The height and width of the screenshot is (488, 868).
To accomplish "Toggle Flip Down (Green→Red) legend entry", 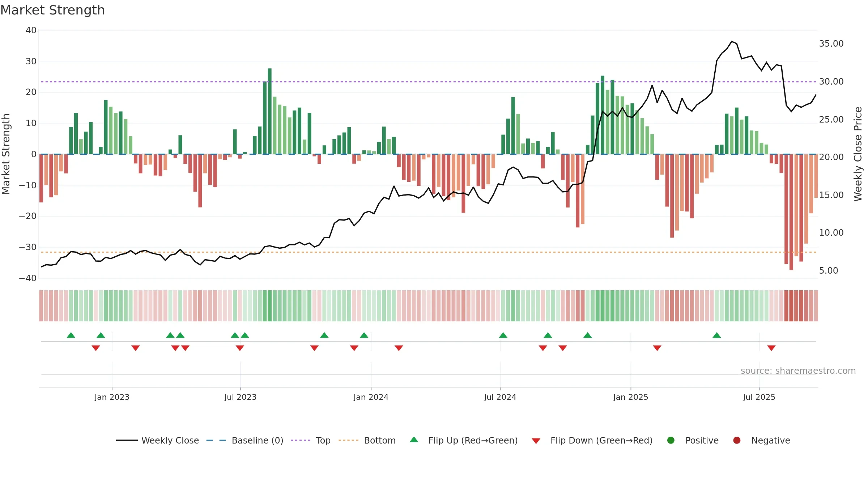I will 592,440.
